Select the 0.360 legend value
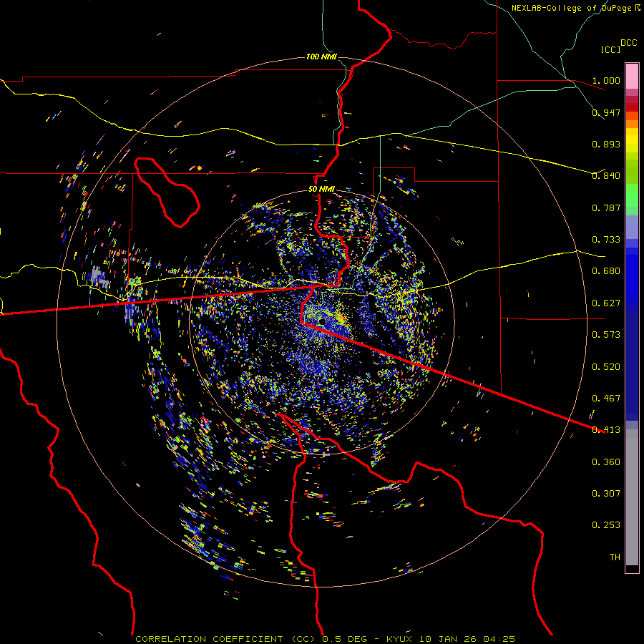 606,462
